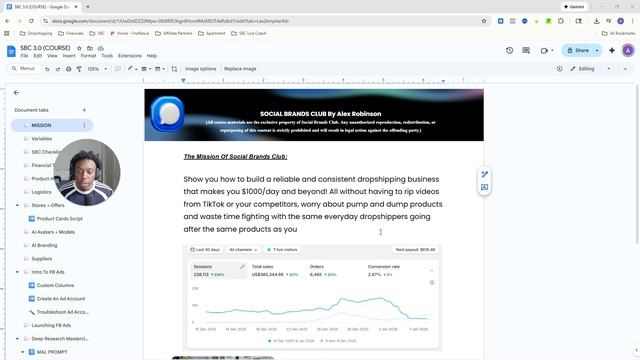
Task: Open the Edit menu
Action: [x=38, y=56]
